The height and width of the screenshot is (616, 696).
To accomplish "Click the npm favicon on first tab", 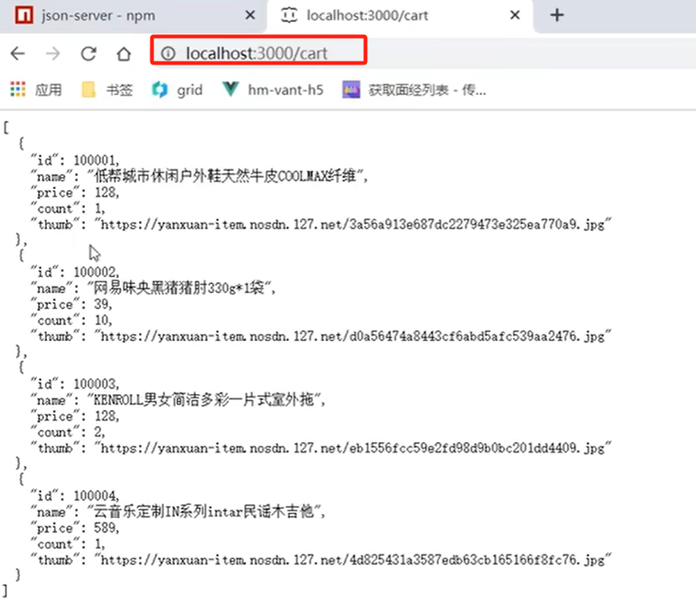I will coord(24,15).
